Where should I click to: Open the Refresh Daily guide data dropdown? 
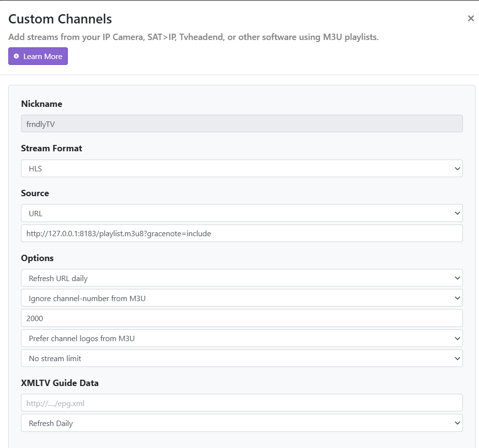point(241,423)
